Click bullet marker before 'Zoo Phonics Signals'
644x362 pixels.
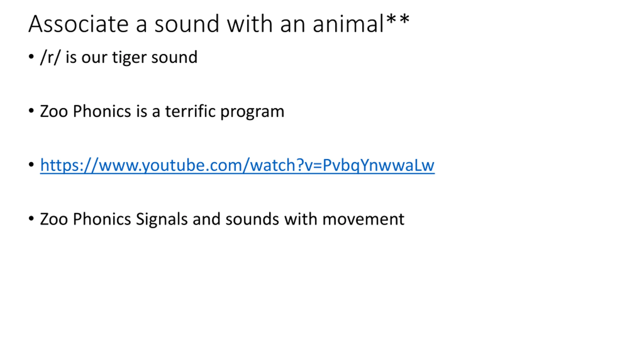tap(31, 218)
